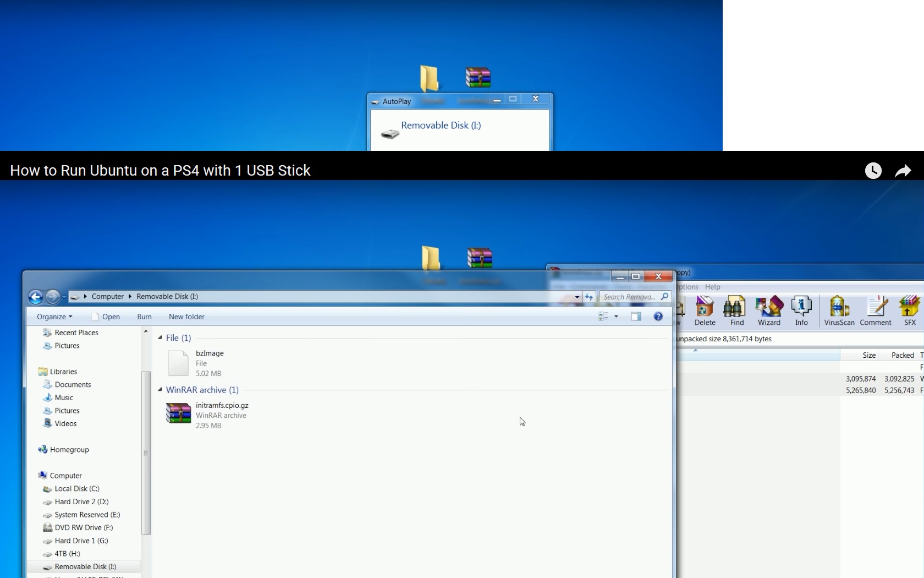Click the Explorer help question mark icon
The height and width of the screenshot is (578, 924).
pyautogui.click(x=658, y=317)
